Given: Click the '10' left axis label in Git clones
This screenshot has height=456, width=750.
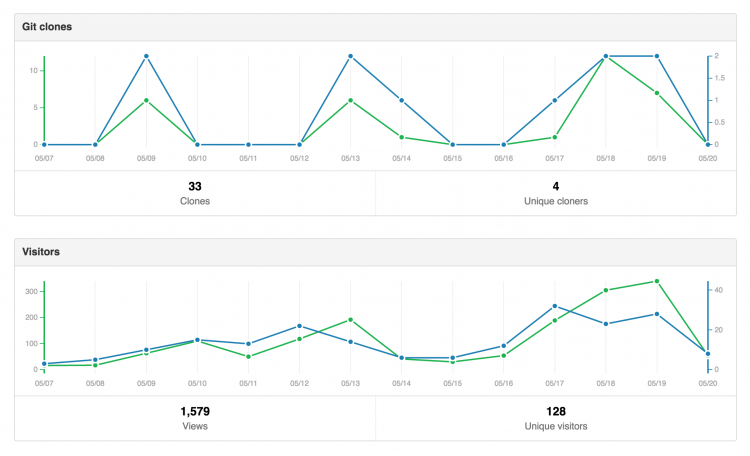Looking at the screenshot, I should tap(33, 71).
